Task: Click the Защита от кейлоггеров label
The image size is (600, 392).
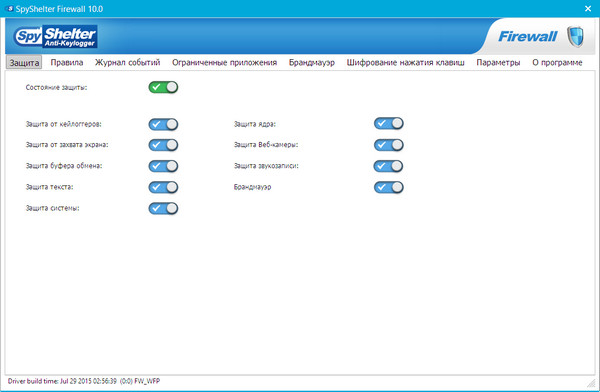Action: point(64,124)
